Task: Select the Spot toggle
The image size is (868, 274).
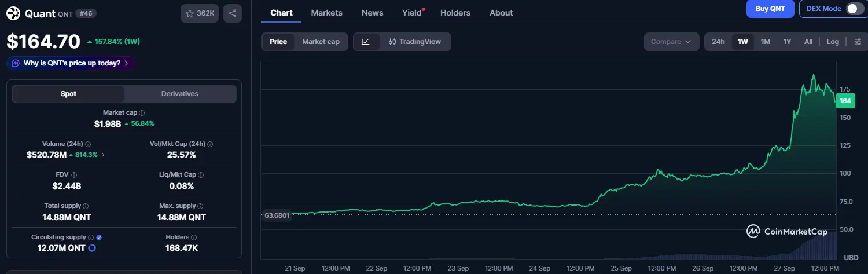Action: (x=68, y=94)
